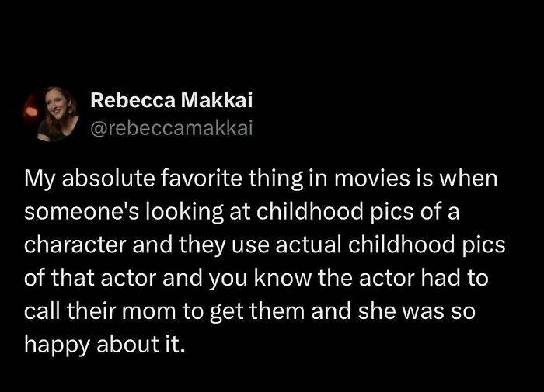Click the word 'movies' in the tweet
This screenshot has height=392, width=544.
381,180
